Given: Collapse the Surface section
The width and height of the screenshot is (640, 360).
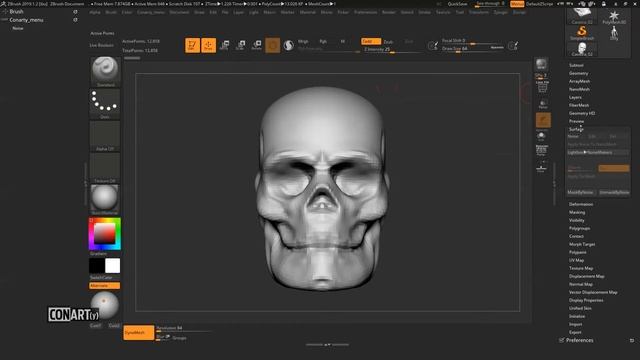Looking at the screenshot, I should pos(576,129).
